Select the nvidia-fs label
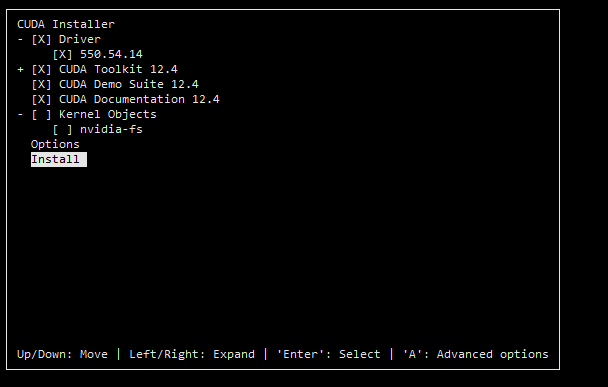The image size is (608, 387). point(111,130)
